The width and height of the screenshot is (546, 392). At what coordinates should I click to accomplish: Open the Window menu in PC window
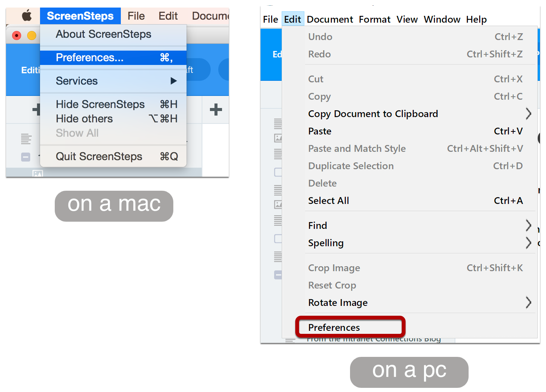click(442, 19)
